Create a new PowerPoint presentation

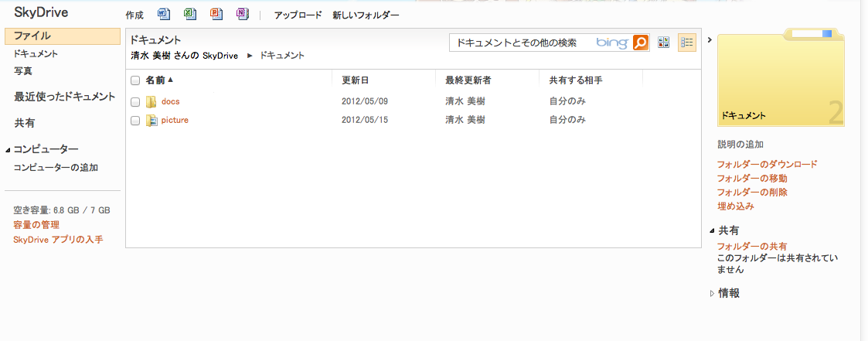tap(216, 15)
